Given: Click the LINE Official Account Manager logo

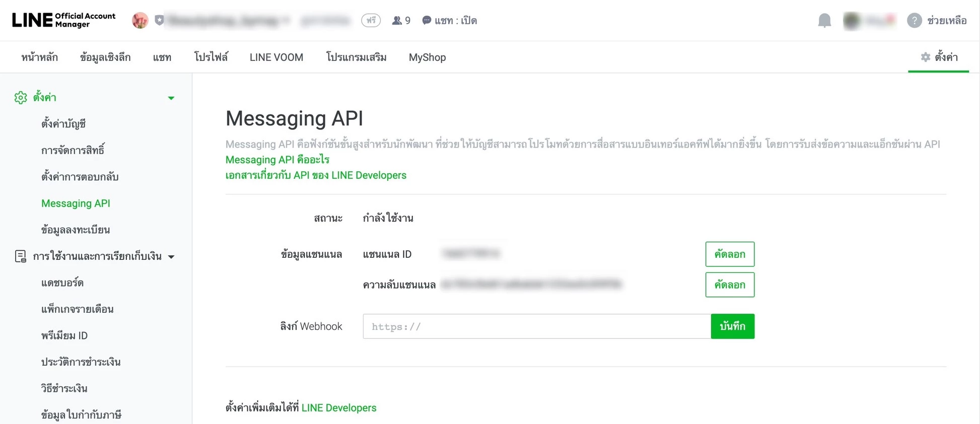Looking at the screenshot, I should coord(64,20).
